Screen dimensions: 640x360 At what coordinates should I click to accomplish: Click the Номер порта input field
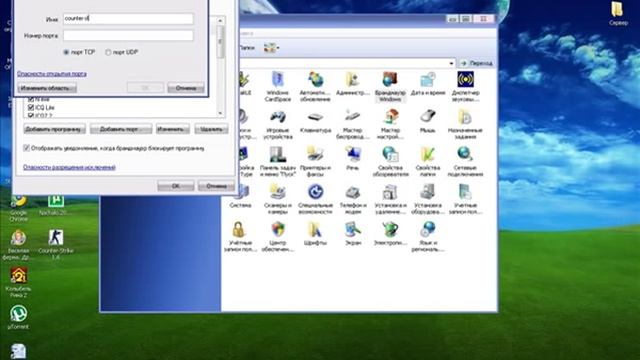pyautogui.click(x=128, y=36)
